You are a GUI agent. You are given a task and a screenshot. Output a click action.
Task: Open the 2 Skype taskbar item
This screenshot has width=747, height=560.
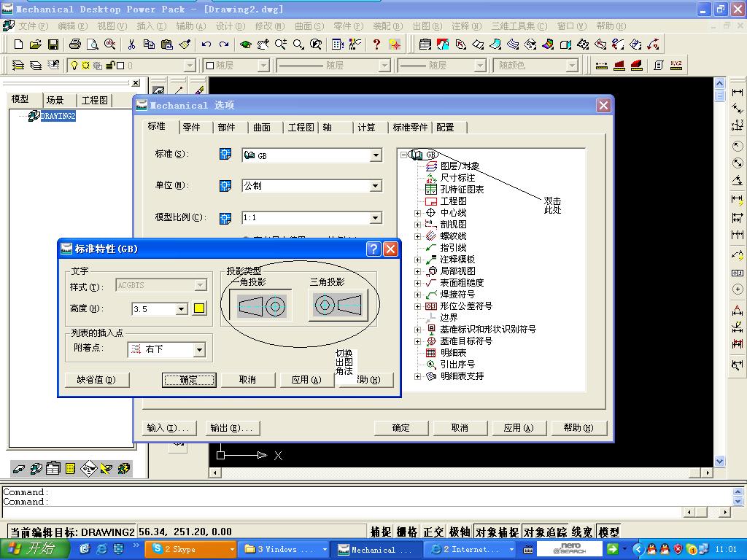click(x=191, y=550)
